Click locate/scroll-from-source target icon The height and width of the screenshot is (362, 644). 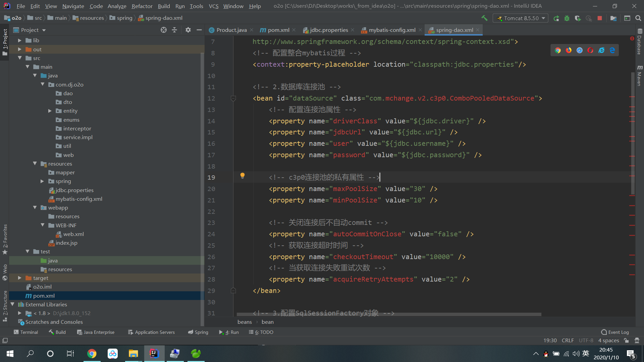164,30
